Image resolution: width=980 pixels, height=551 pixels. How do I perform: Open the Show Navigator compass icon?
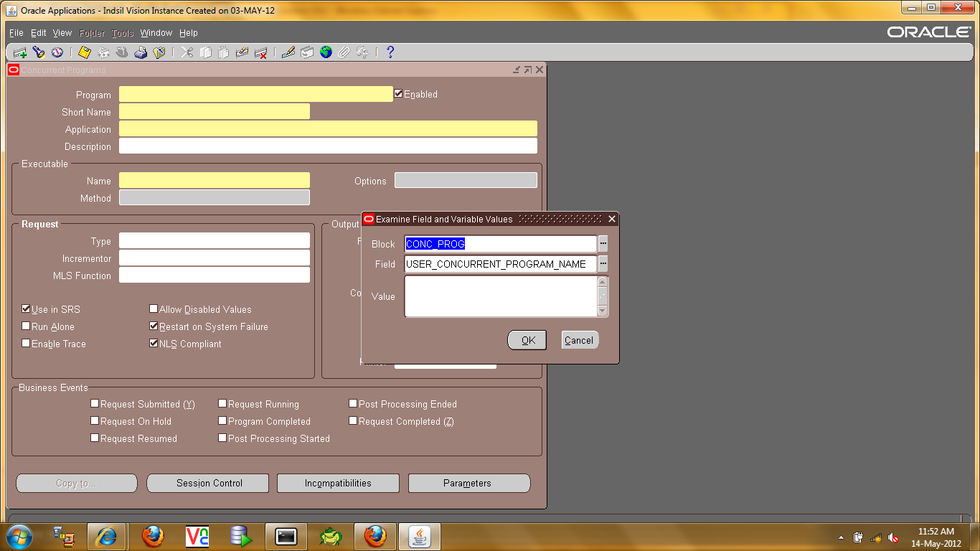(57, 52)
